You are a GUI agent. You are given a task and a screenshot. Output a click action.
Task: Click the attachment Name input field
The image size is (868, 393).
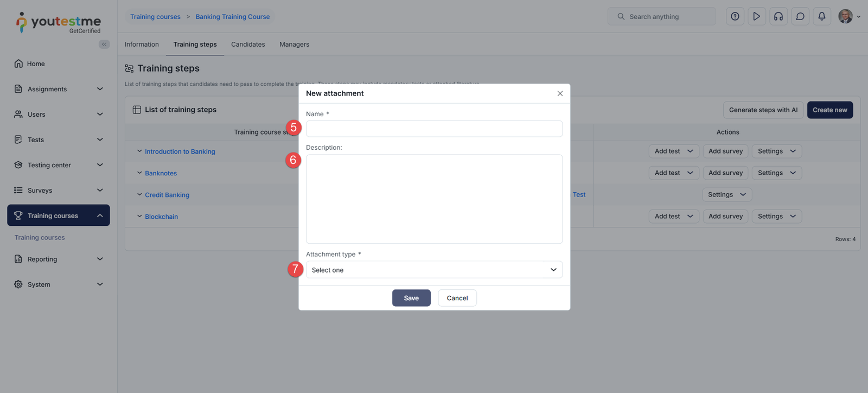point(434,129)
